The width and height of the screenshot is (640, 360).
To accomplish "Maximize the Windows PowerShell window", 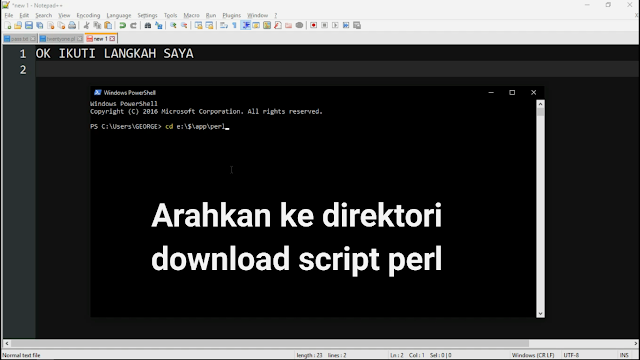I will coord(512,93).
